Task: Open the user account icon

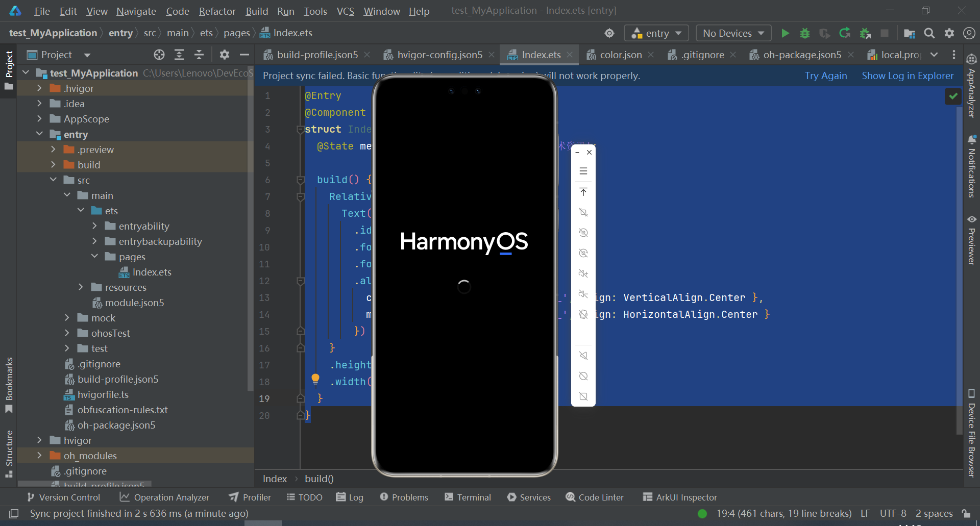Action: tap(969, 33)
